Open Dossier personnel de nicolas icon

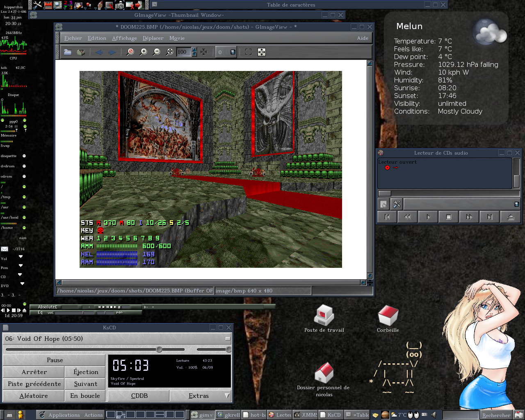(324, 372)
